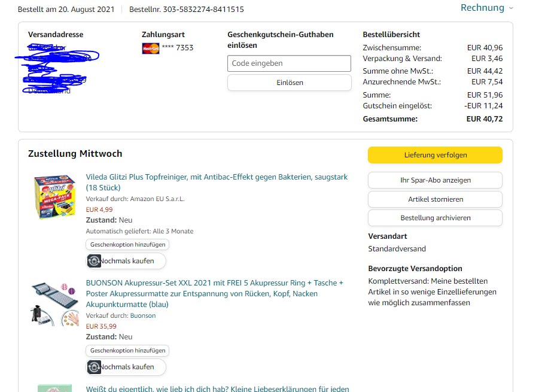Click the Mastercard payment icon

coord(150,48)
